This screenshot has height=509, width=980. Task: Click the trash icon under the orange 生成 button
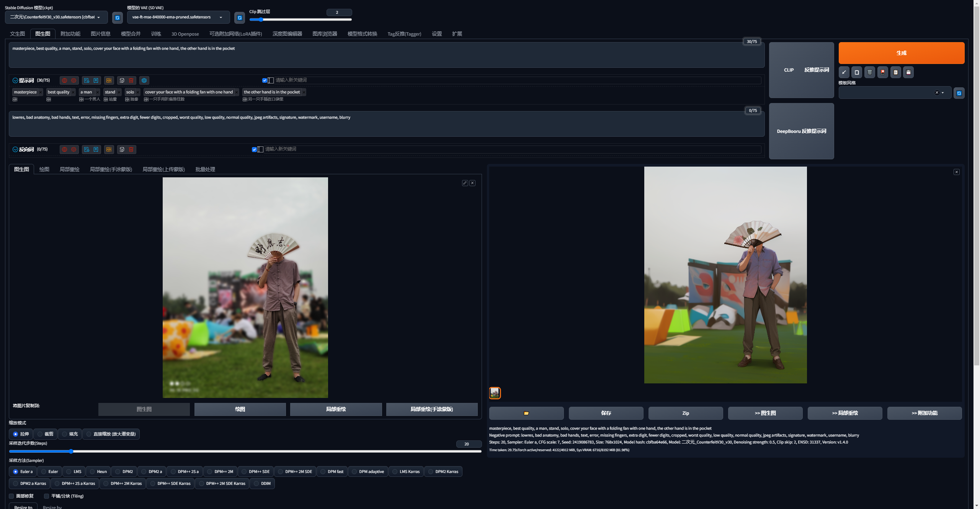[870, 72]
